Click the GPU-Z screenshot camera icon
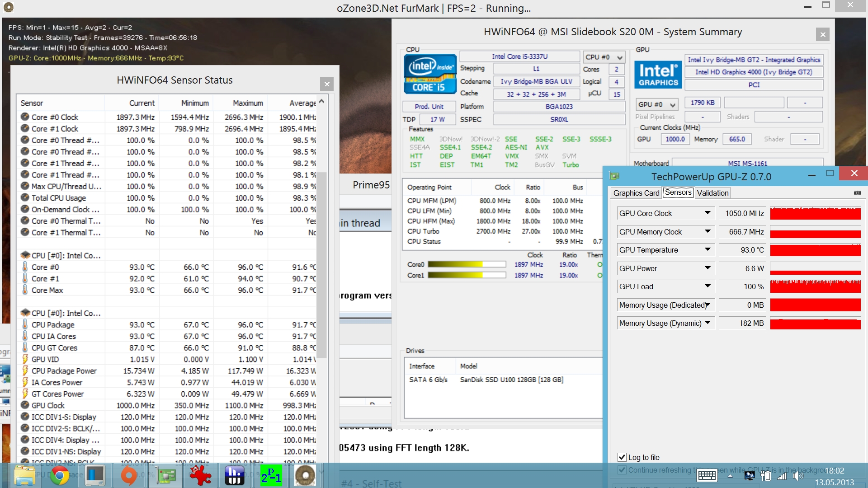Image resolution: width=868 pixels, height=488 pixels. coord(857,193)
